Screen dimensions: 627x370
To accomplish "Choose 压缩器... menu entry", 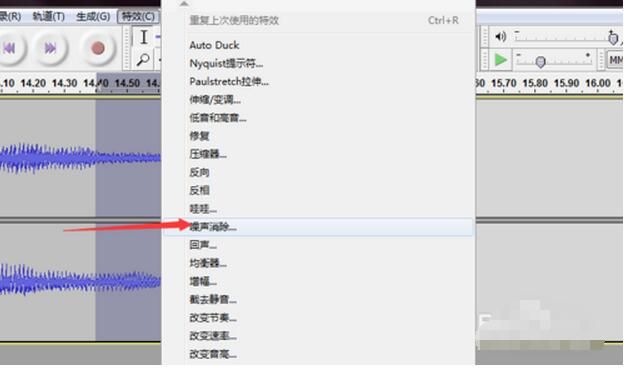I will point(208,154).
